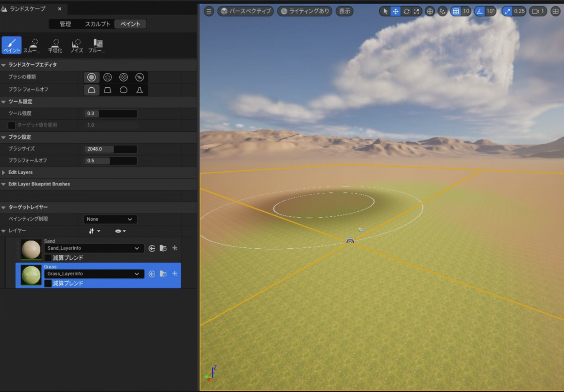Viewport: 564px width, 392px height.
Task: Choose the pattern brush type
Action: point(124,77)
